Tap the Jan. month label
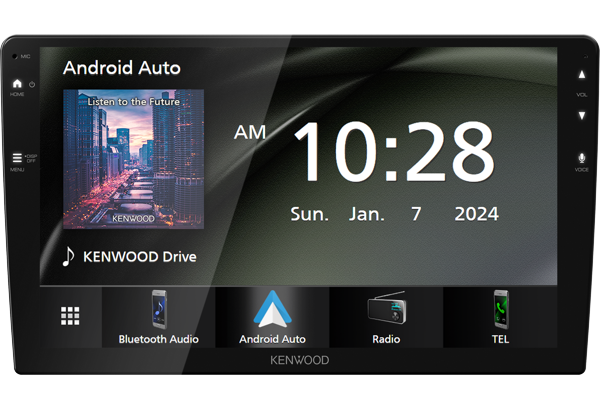The width and height of the screenshot is (600, 410). pyautogui.click(x=367, y=214)
